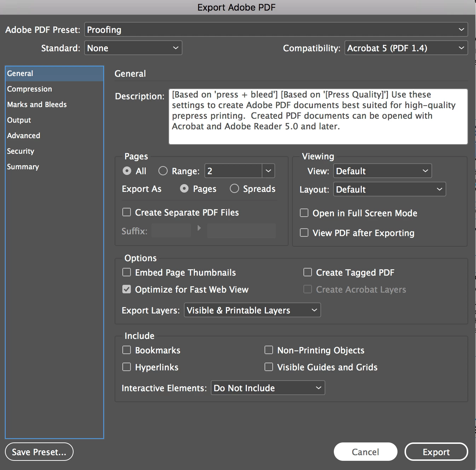Choose Export As Spreads radio button
This screenshot has width=476, height=470.
234,189
